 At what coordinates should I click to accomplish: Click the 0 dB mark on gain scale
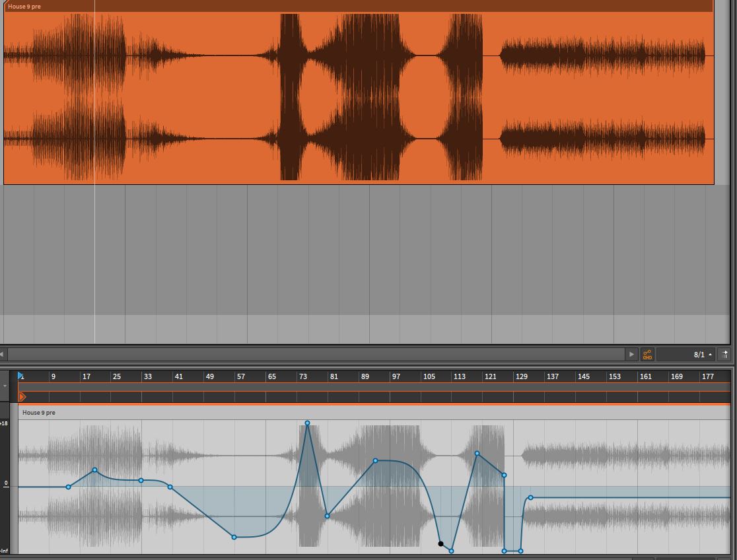coord(6,483)
